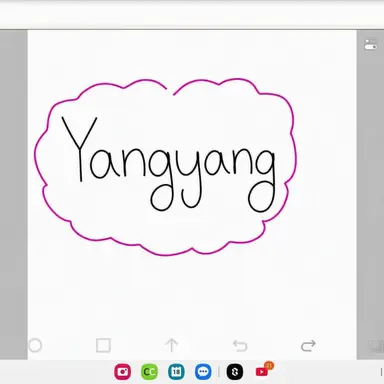Undo the last drawing stroke
The width and height of the screenshot is (384, 384).
coord(240,346)
